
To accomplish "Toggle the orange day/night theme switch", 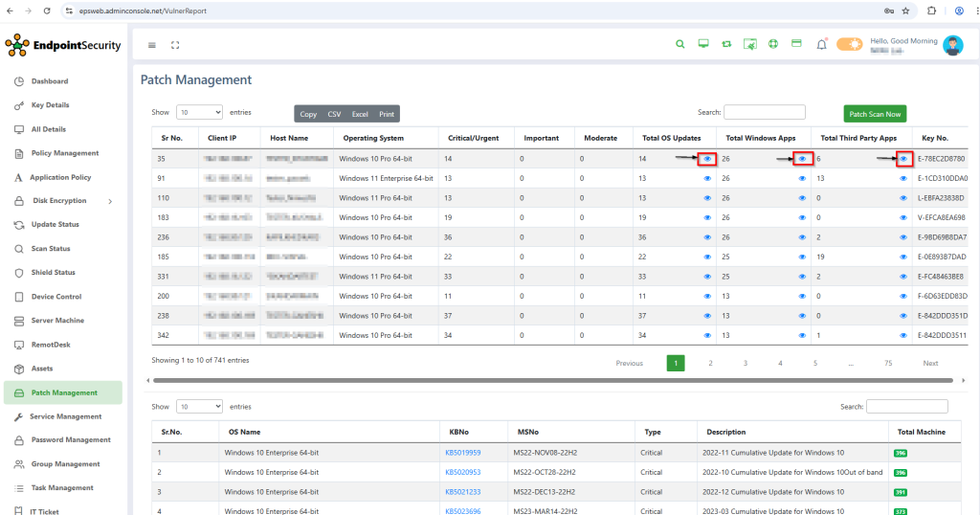I will pyautogui.click(x=849, y=44).
